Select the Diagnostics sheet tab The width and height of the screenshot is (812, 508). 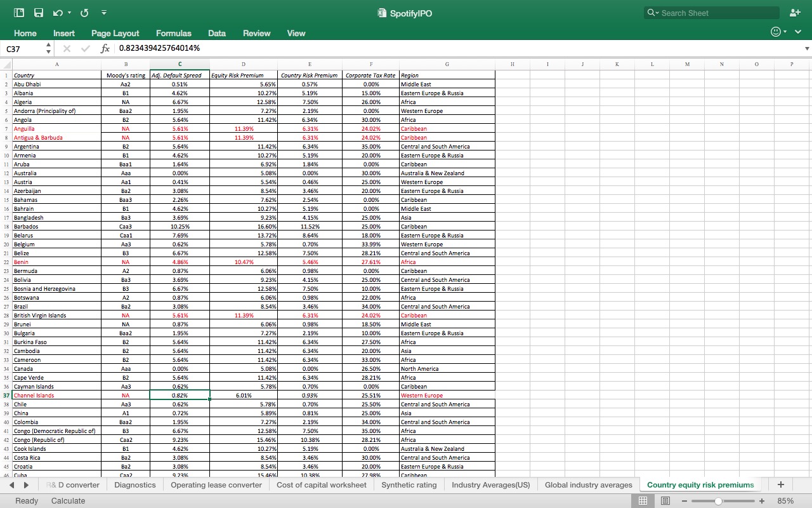click(x=134, y=484)
